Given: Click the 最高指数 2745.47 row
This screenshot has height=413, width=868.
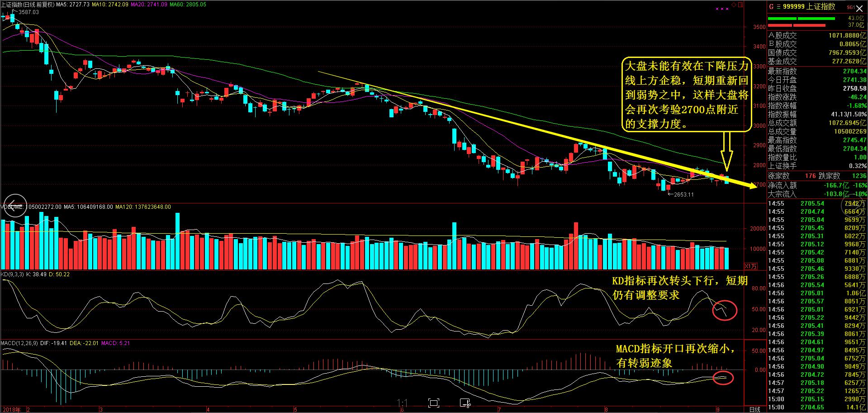Looking at the screenshot, I should click(817, 140).
